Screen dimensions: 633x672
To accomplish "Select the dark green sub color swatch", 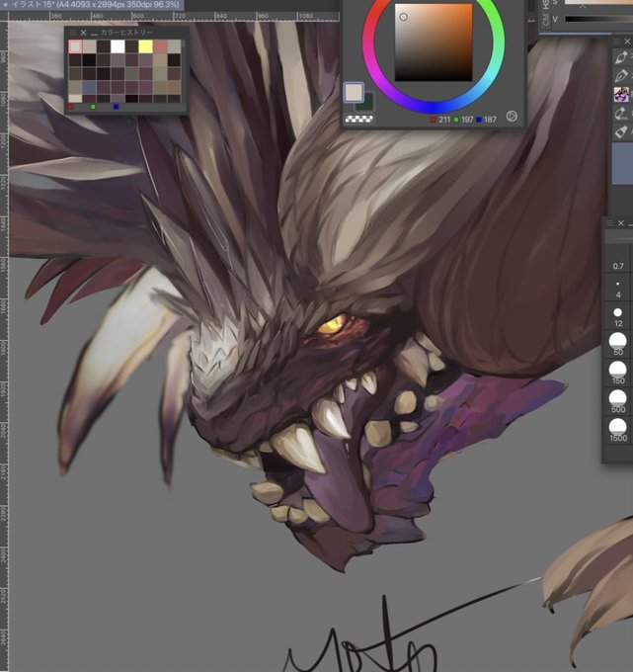I will 368,103.
